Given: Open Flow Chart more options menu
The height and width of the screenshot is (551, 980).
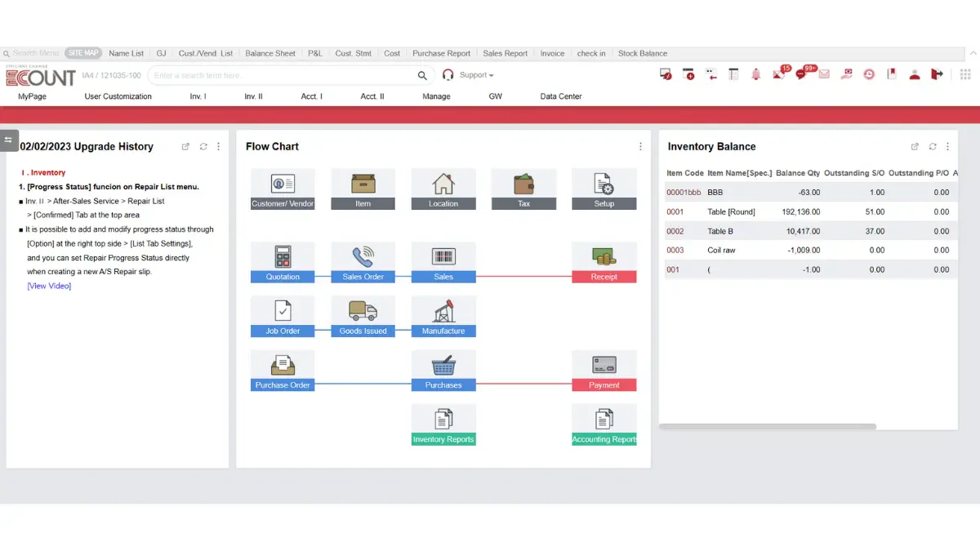Looking at the screenshot, I should click(x=640, y=147).
